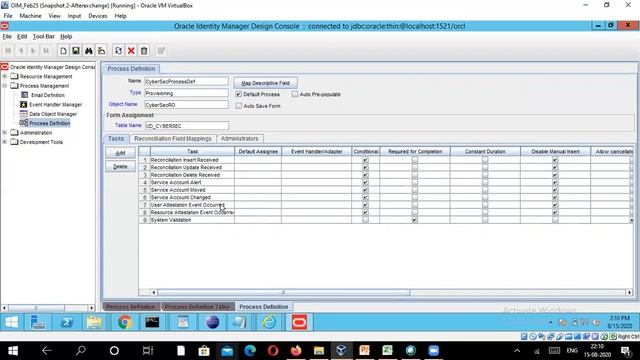This screenshot has height=360, width=640.
Task: Toggle Required for Completion for System Validation
Action: 415,220
